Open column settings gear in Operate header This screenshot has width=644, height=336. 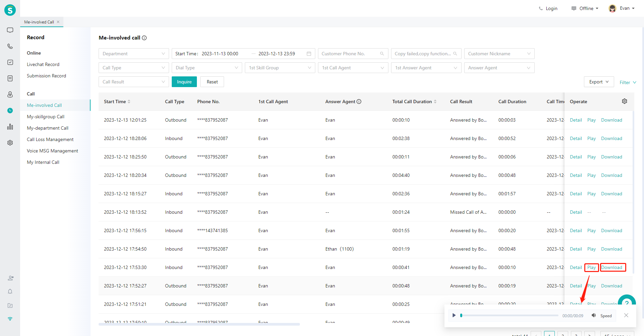click(625, 101)
